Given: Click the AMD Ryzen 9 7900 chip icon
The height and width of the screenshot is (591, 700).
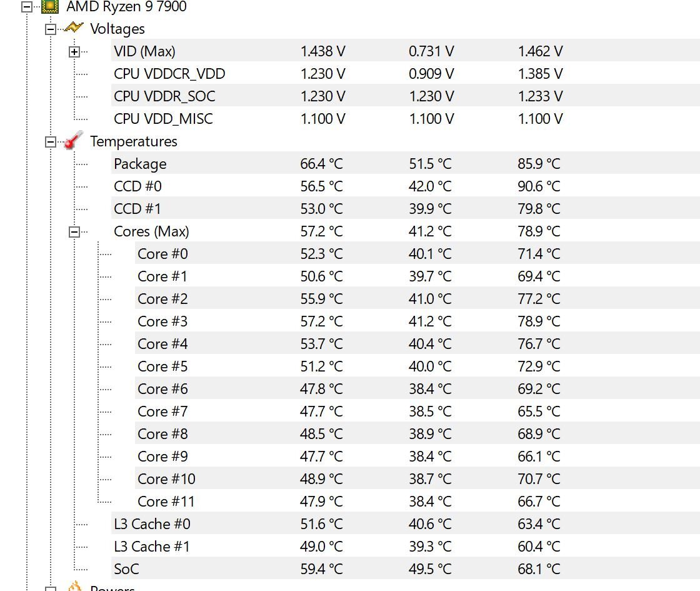Looking at the screenshot, I should click(49, 6).
